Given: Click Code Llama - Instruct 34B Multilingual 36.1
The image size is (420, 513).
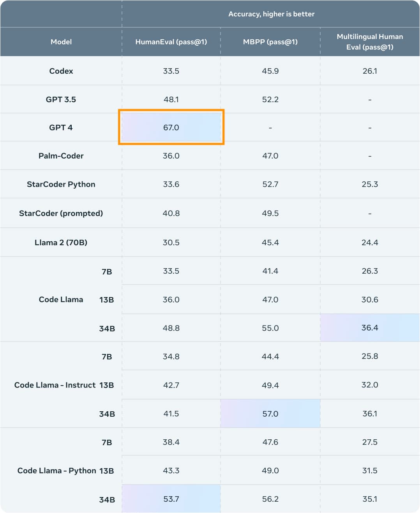Looking at the screenshot, I should pyautogui.click(x=370, y=414).
